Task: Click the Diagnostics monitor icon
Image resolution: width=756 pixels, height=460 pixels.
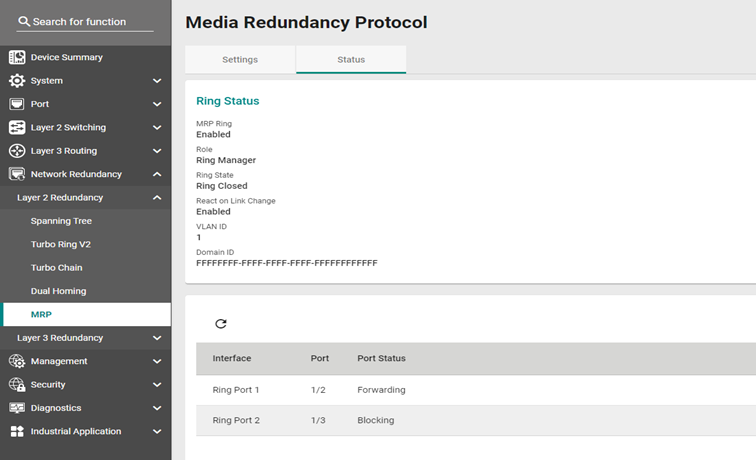Action: pyautogui.click(x=17, y=408)
